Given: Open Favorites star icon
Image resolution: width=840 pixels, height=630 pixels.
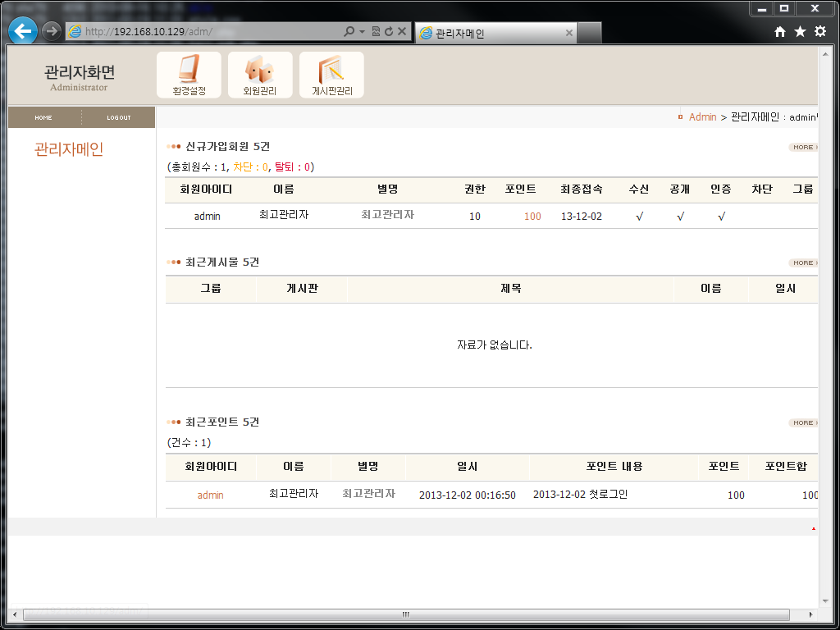Looking at the screenshot, I should point(800,32).
